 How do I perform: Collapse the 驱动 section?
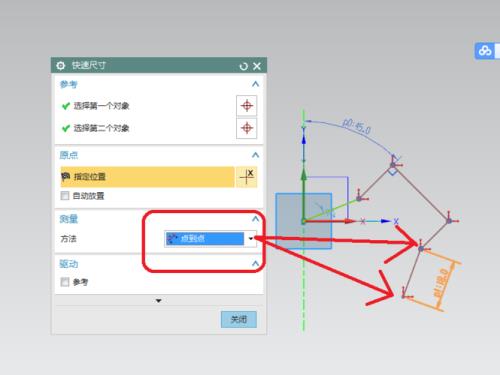click(x=255, y=264)
